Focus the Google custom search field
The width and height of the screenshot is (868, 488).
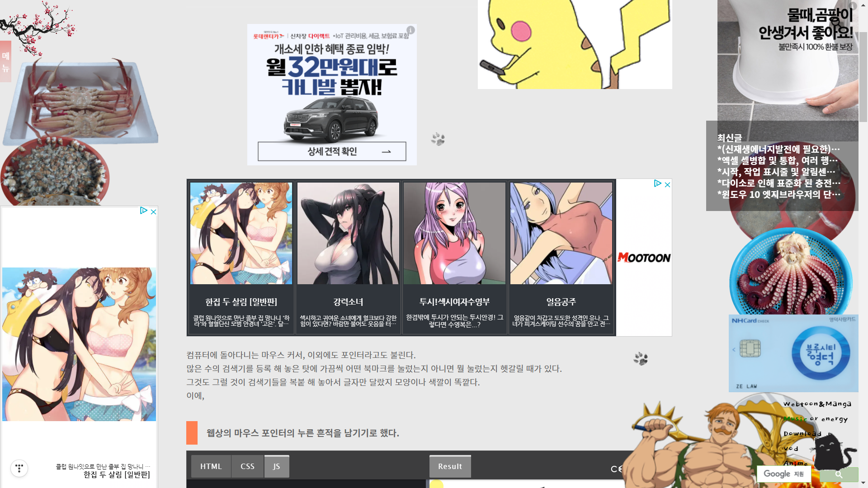[783, 474]
